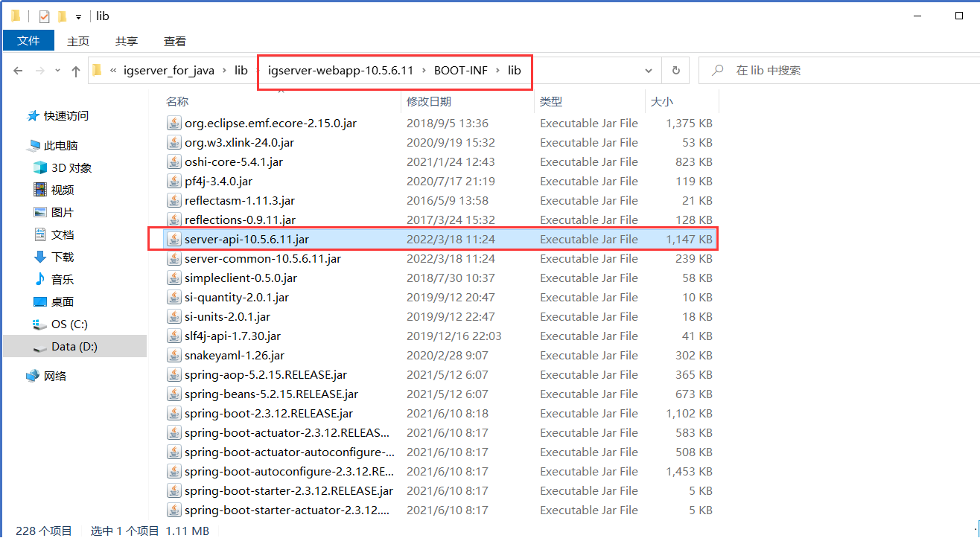This screenshot has width=980, height=538.
Task: Sort by the 修改日期 column header
Action: [429, 101]
